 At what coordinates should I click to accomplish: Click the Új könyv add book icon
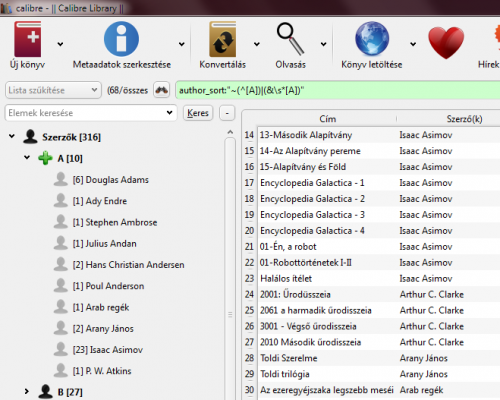coord(28,39)
